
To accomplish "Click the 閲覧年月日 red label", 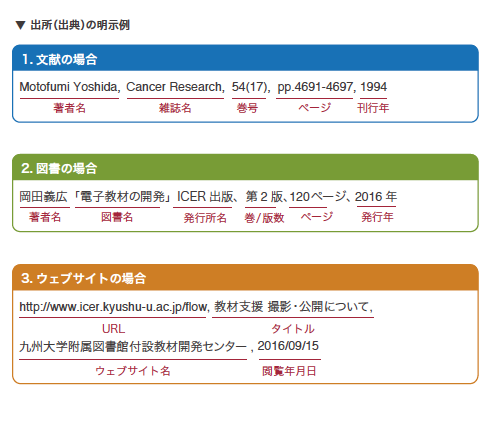I will point(289,371).
